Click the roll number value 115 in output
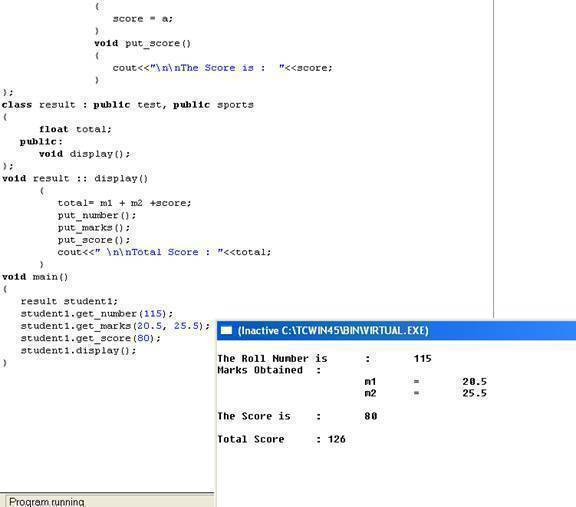The image size is (576, 507). point(422,359)
